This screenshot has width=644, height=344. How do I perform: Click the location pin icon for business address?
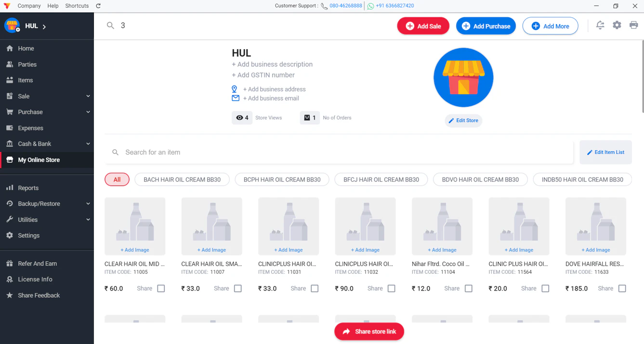[x=235, y=89]
